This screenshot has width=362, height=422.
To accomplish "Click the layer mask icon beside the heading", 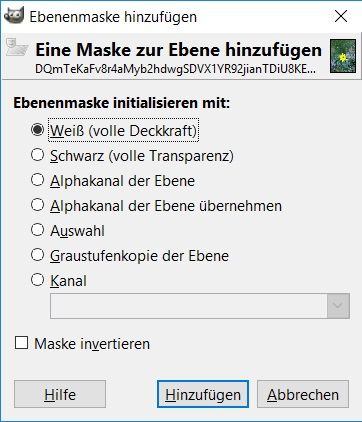I will click(x=17, y=47).
